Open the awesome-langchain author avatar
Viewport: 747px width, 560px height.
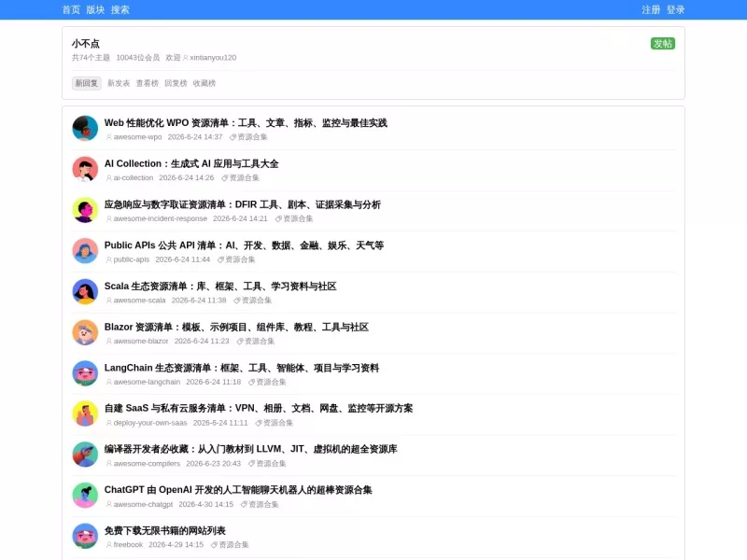tap(85, 373)
